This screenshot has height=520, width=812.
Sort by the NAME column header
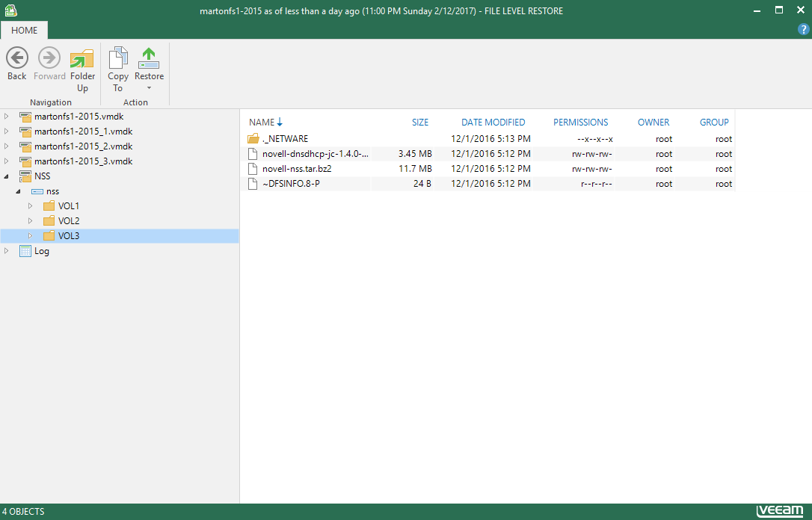[262, 123]
